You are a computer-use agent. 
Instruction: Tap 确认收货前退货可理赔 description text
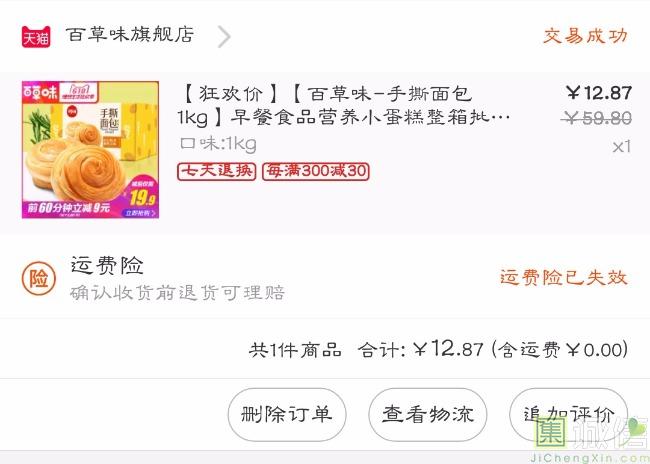177,293
